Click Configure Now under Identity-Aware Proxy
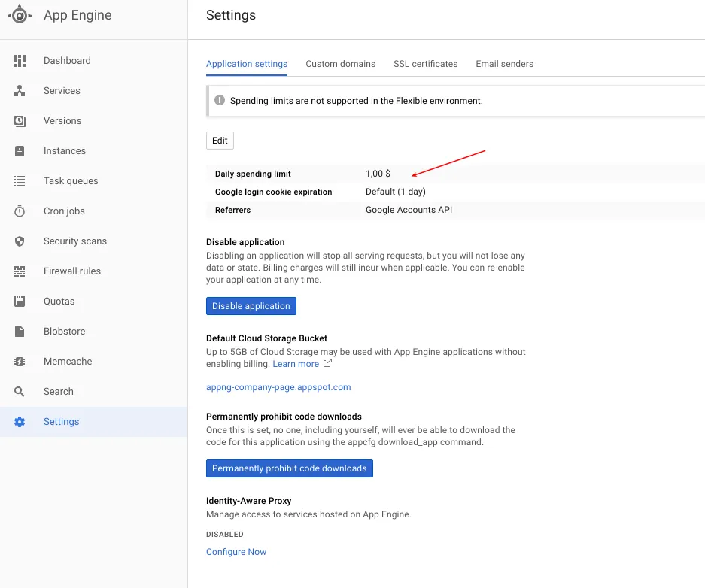Viewport: 705px width, 588px height. [236, 552]
